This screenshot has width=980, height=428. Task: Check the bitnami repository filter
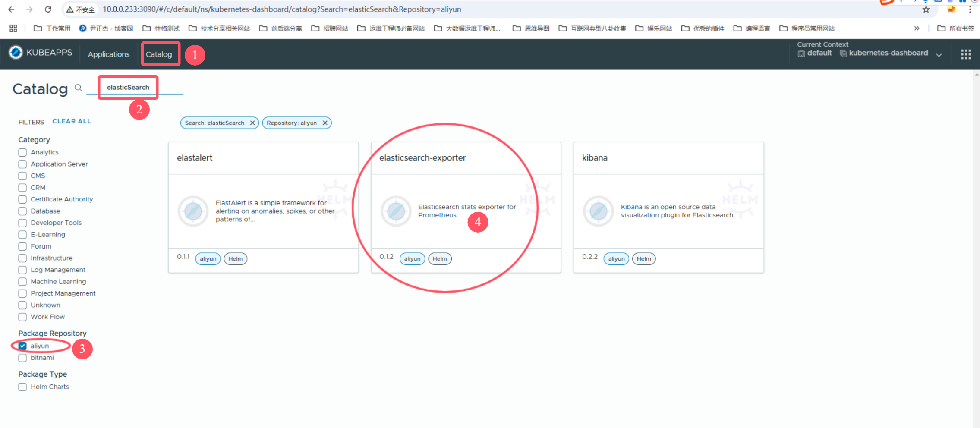point(22,358)
